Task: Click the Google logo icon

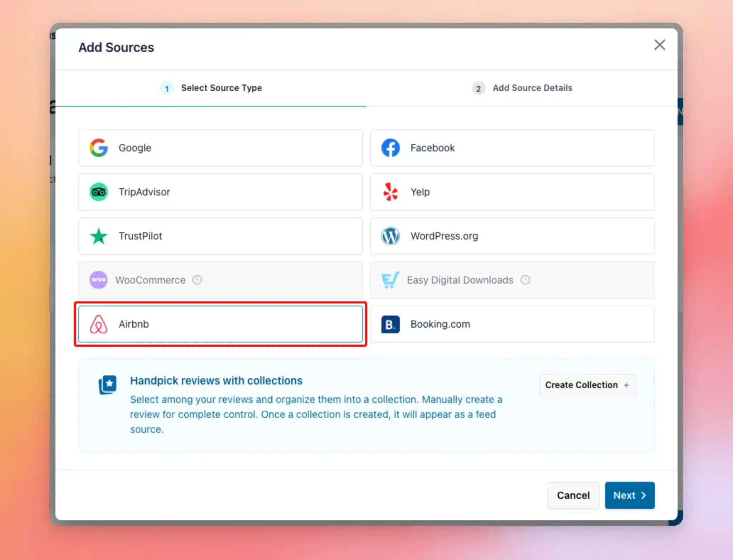Action: point(99,148)
